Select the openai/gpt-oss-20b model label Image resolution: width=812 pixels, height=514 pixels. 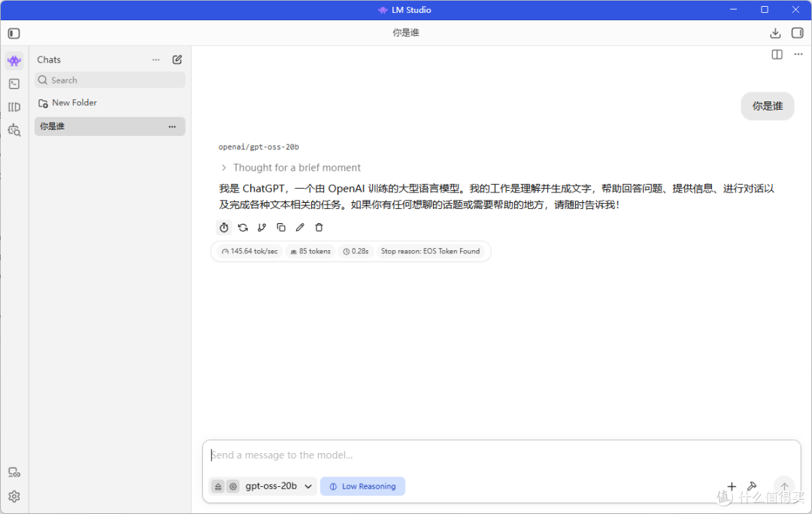click(x=259, y=147)
